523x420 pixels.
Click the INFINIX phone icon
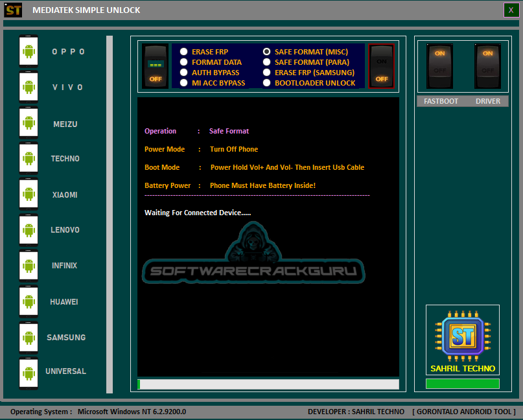pos(29,266)
